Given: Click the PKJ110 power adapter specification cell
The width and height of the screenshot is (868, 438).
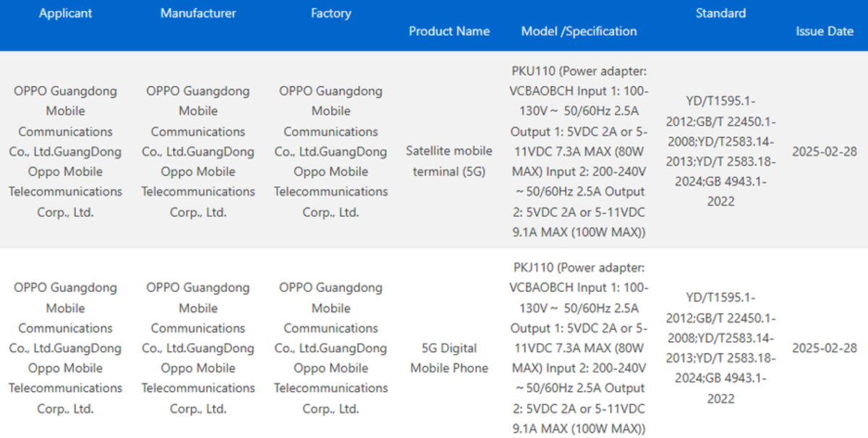Looking at the screenshot, I should click(579, 348).
